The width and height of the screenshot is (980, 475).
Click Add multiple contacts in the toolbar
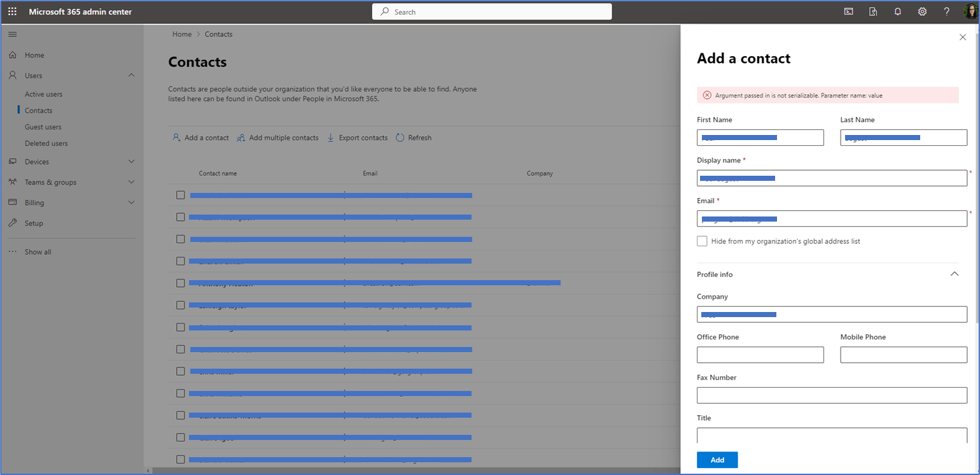(277, 138)
